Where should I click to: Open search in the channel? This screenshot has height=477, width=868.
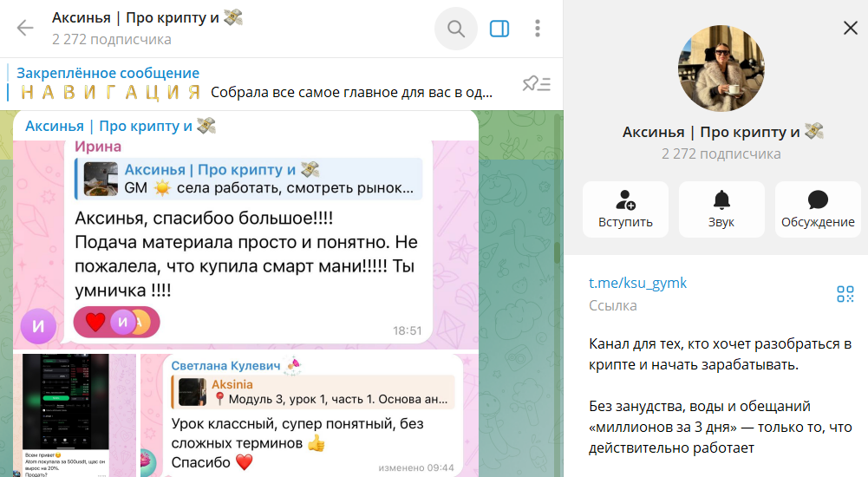click(x=455, y=29)
